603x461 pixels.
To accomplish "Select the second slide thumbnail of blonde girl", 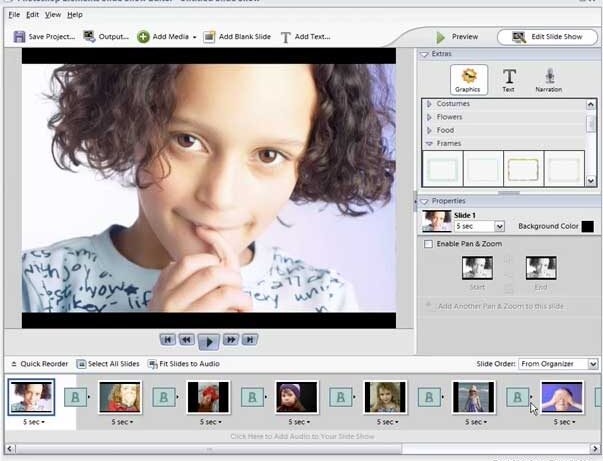I will click(x=120, y=397).
